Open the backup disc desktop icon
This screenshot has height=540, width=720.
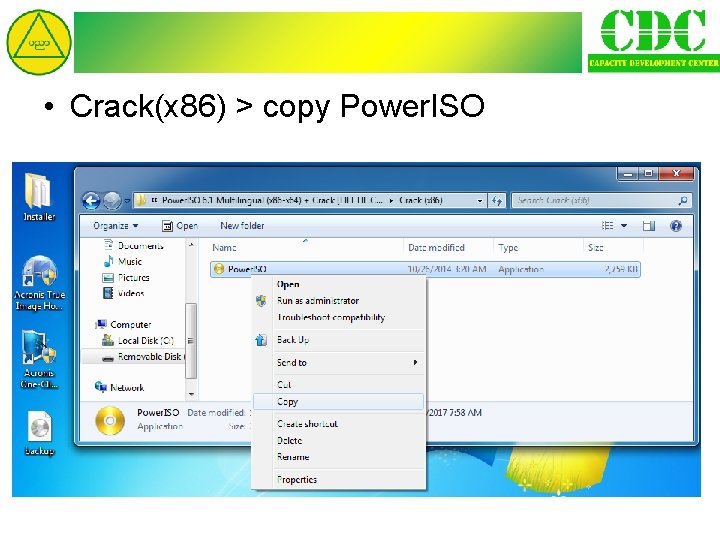[39, 432]
